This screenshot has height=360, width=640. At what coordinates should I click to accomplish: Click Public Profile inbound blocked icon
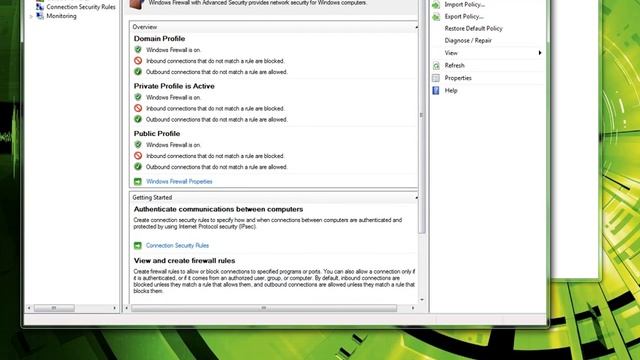tap(138, 156)
